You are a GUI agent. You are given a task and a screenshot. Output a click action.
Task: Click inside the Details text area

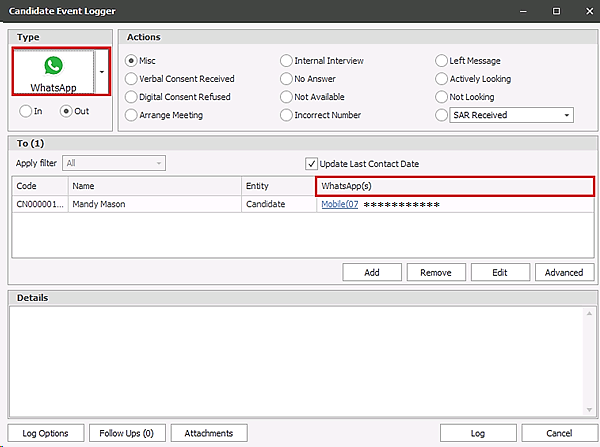click(x=299, y=360)
